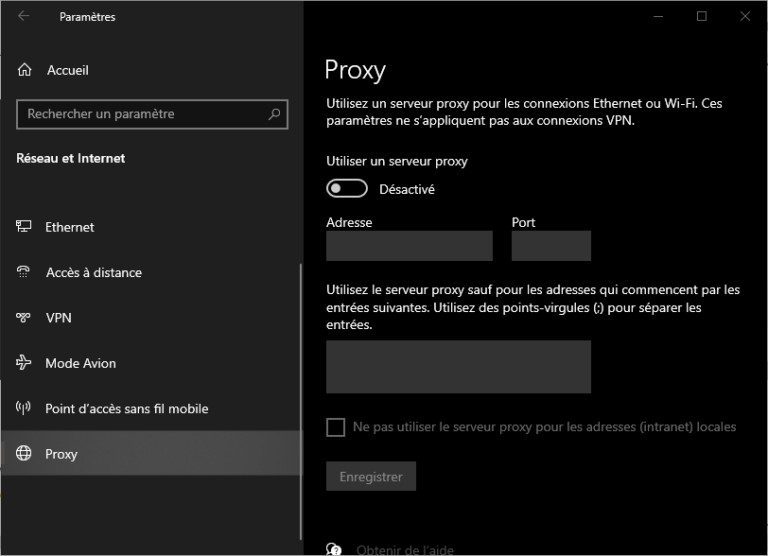
Task: Click the Mode Avion airplane icon
Action: (24, 363)
